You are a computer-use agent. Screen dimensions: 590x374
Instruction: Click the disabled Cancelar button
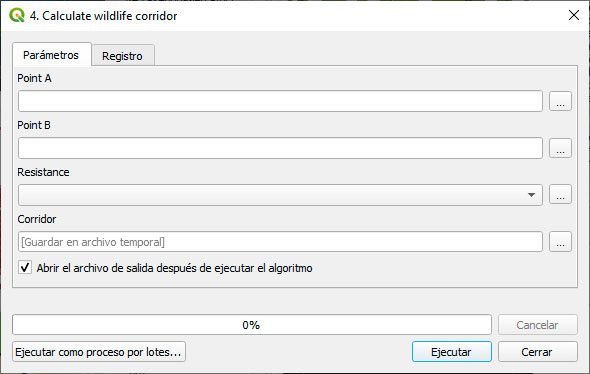(x=538, y=325)
